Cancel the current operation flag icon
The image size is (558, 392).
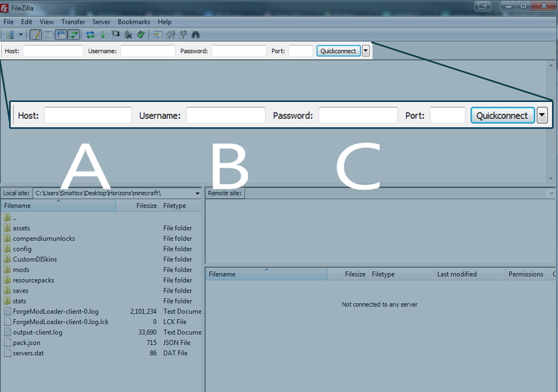point(116,35)
